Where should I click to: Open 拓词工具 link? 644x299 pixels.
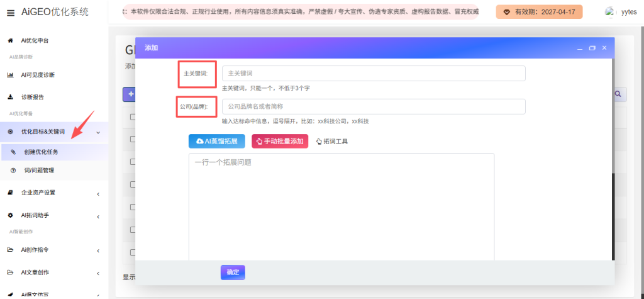332,142
